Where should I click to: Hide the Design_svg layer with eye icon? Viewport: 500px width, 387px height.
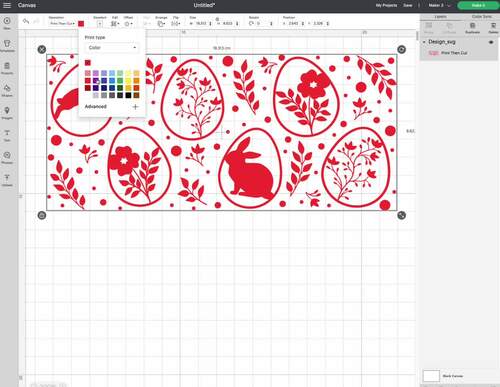tap(491, 42)
